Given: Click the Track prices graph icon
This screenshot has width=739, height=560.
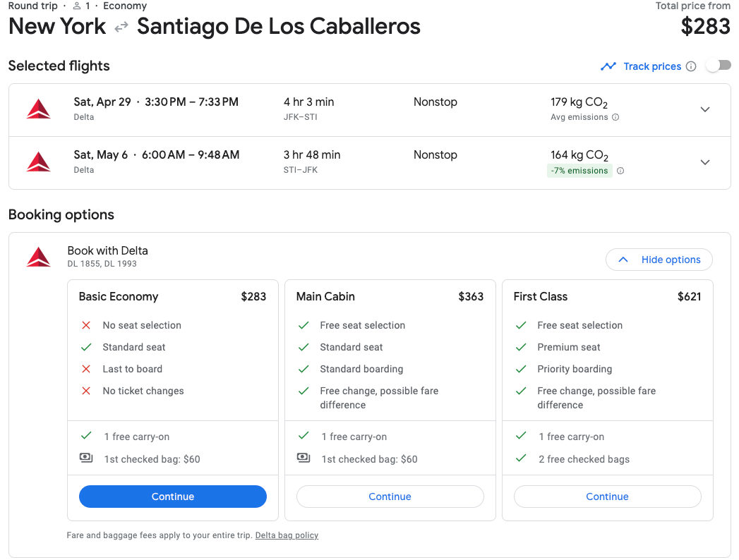Looking at the screenshot, I should pyautogui.click(x=608, y=66).
